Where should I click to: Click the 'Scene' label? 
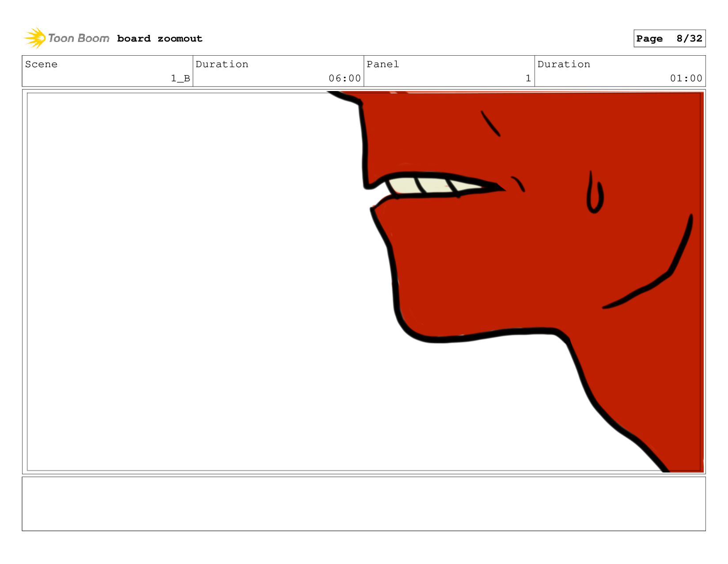point(41,64)
